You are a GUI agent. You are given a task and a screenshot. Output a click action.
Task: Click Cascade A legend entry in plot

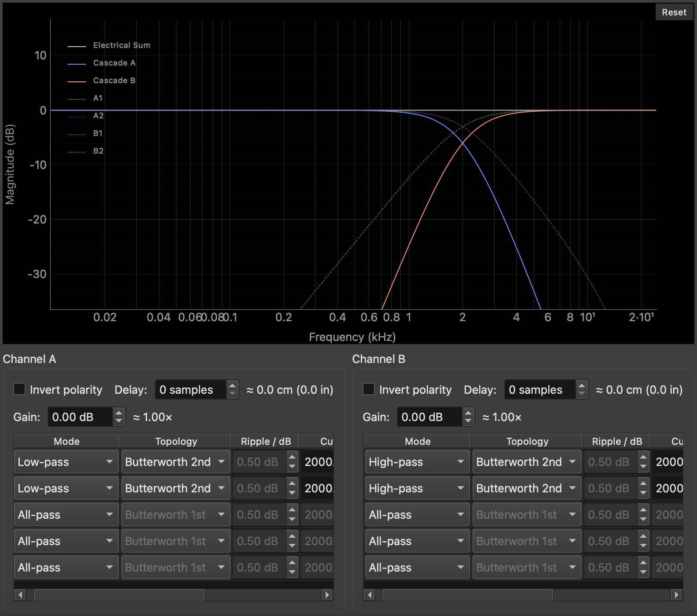point(114,63)
